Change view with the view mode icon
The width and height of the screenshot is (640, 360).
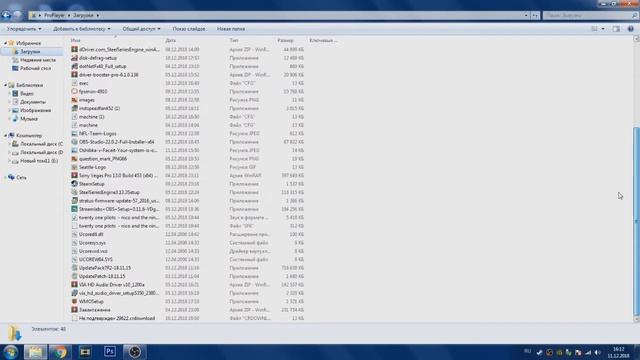pyautogui.click(x=594, y=29)
